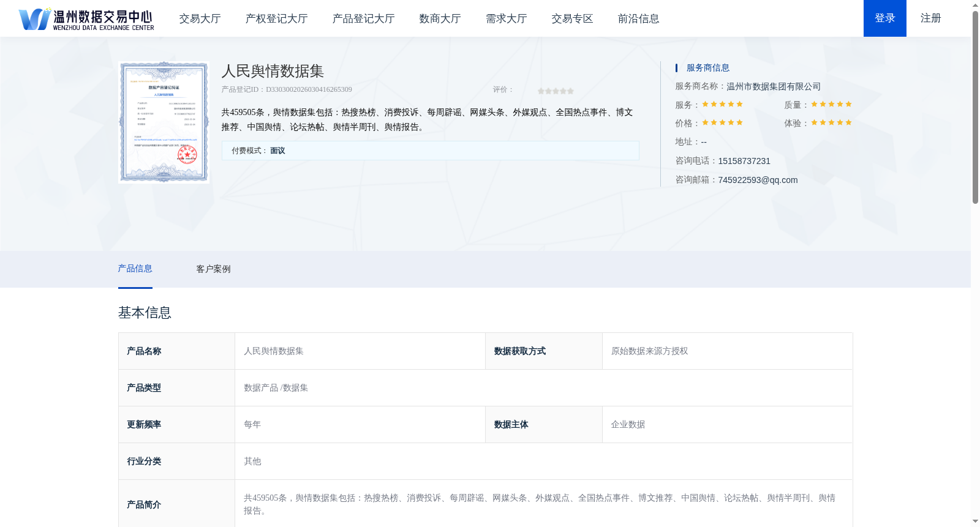Open the 前沿信息 page
Image resolution: width=980 pixels, height=527 pixels.
pos(638,19)
